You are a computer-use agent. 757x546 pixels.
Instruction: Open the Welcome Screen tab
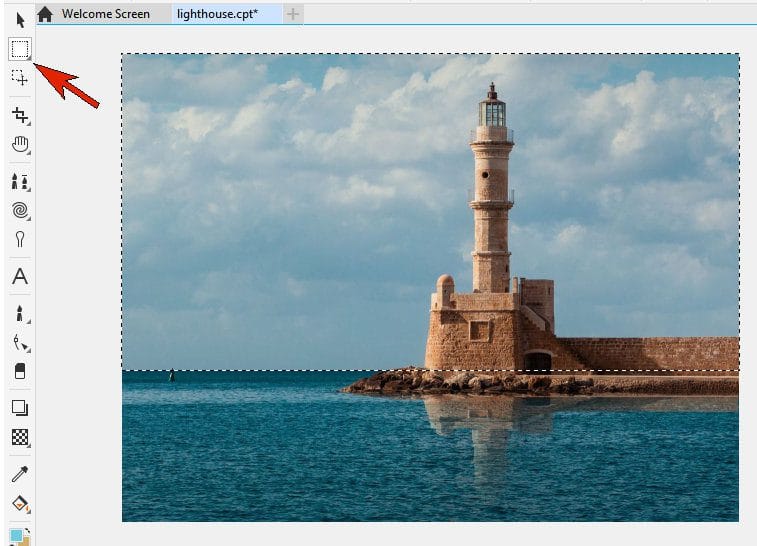pos(106,14)
